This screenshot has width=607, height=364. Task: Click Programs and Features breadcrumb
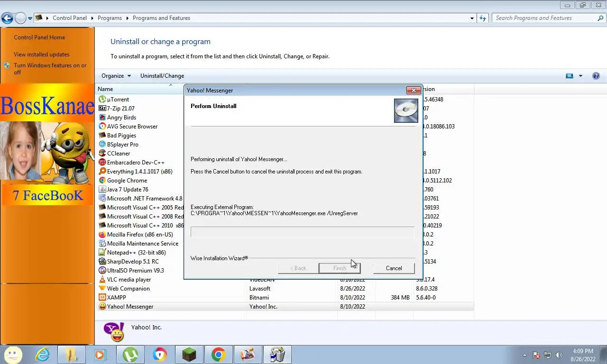[161, 18]
